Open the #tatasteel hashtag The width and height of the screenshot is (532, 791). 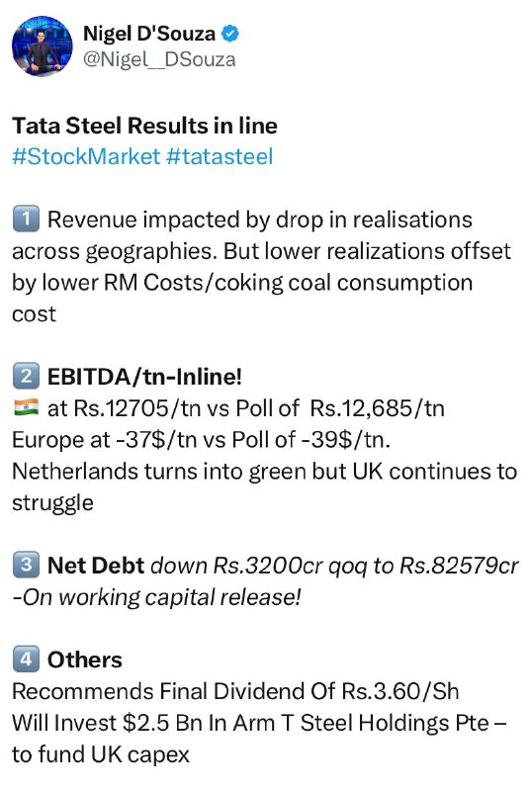(220, 156)
